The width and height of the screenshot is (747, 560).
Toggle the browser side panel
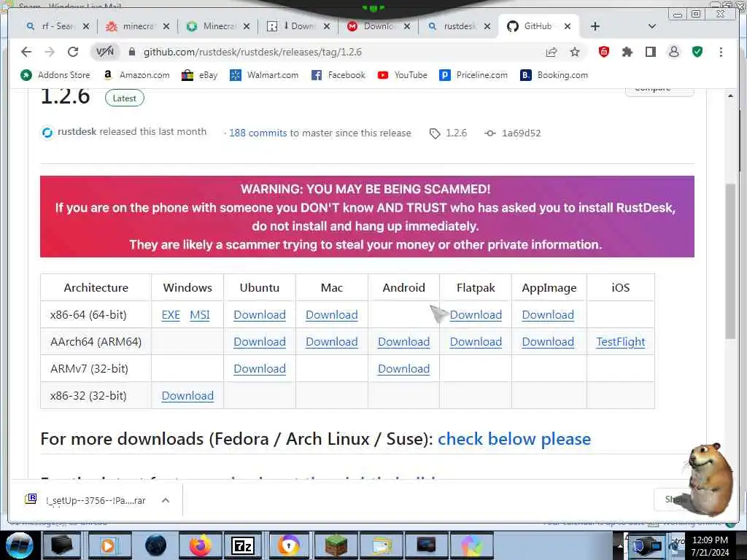tap(650, 52)
